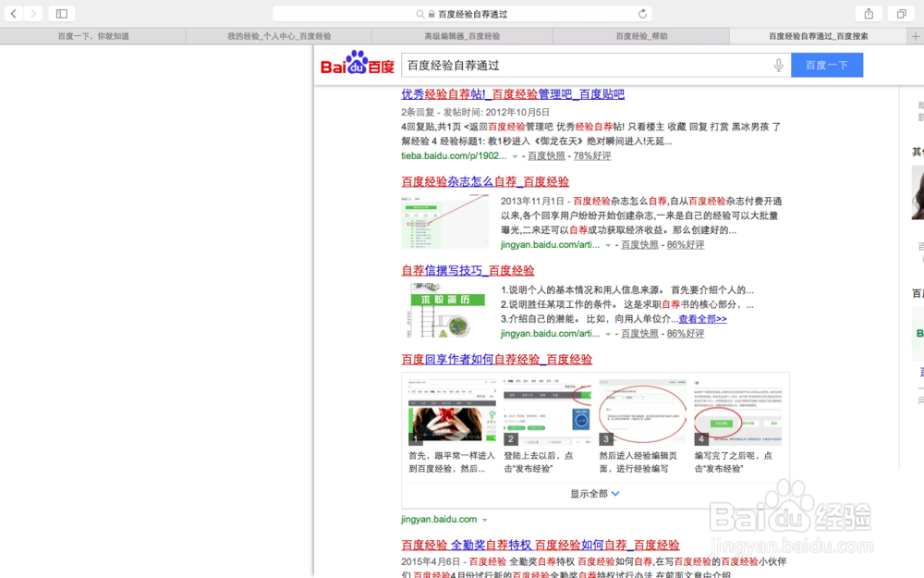Click 86%好评 on the 自荐信 result
The width and height of the screenshot is (924, 578).
click(686, 333)
